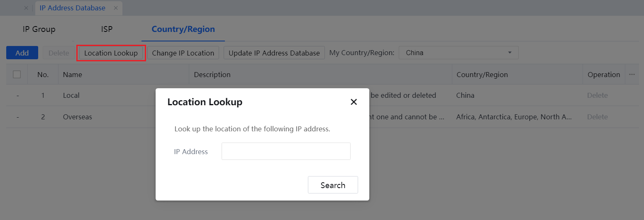
Task: Select the Overseas row name
Action: [x=78, y=117]
